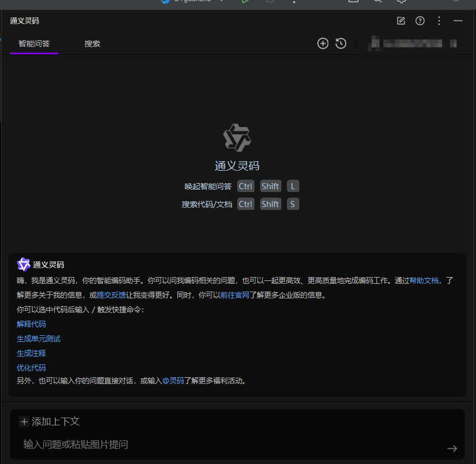Click the Tongyi Lingma avatar in welcome message

[x=23, y=265]
